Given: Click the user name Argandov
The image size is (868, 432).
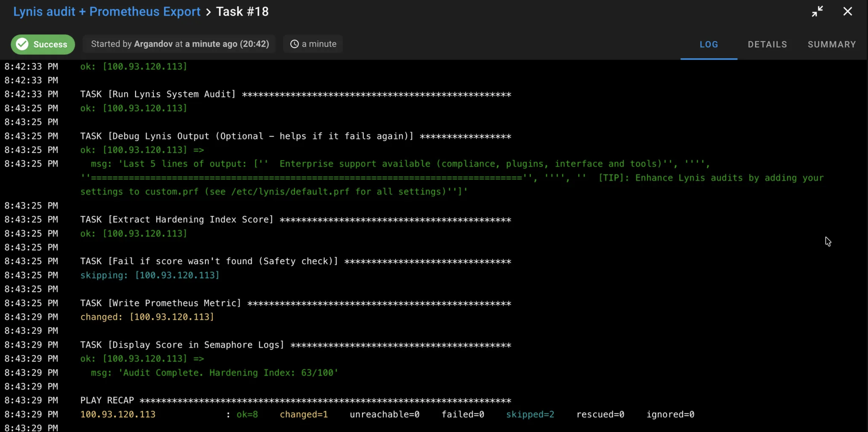Looking at the screenshot, I should point(153,44).
